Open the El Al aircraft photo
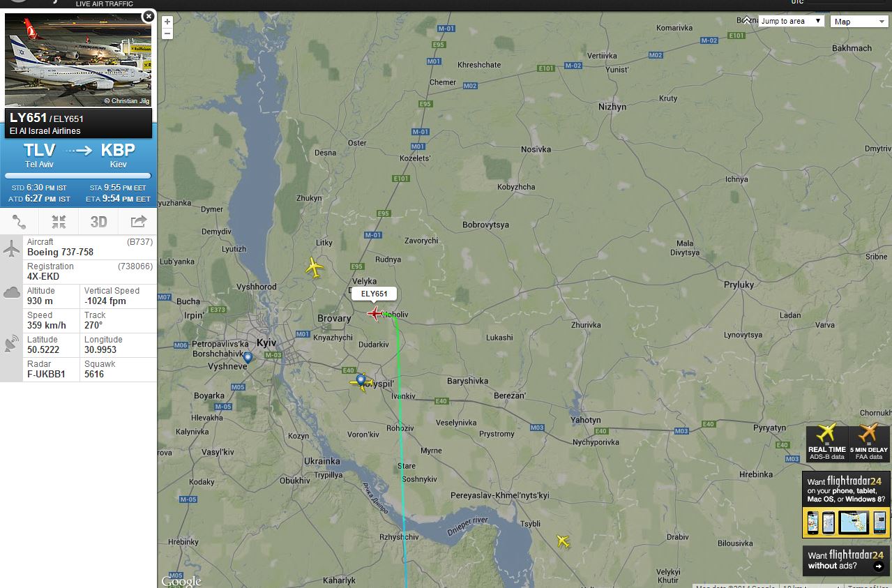This screenshot has height=588, width=892. coord(78,59)
